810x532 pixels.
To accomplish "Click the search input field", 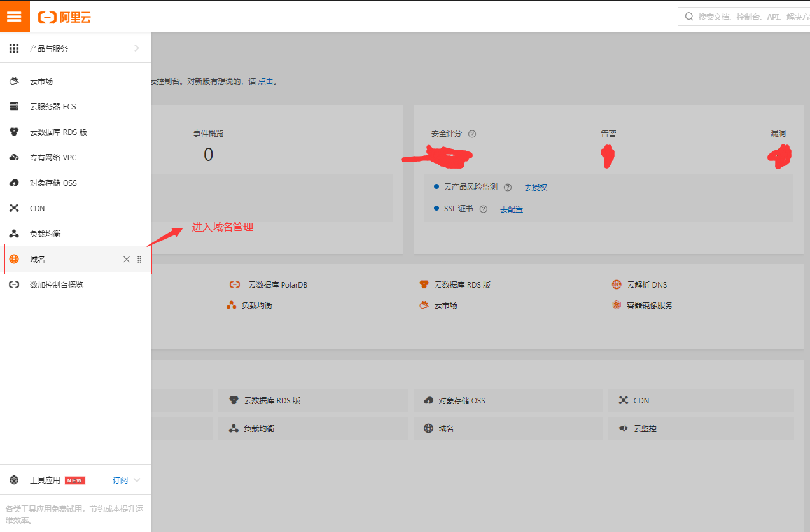I will (744, 17).
